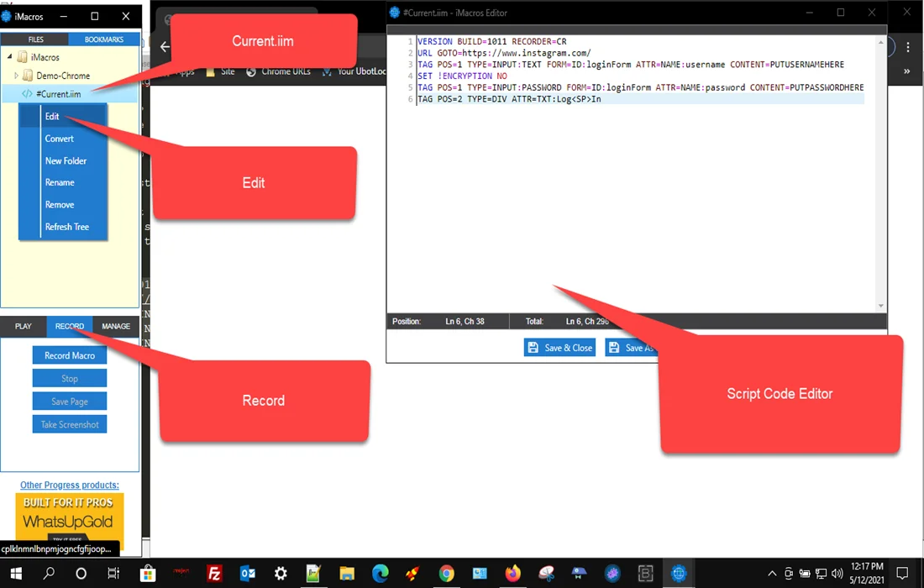Open Outlook from the taskbar
Screen dimensions: 924x588
[248, 573]
